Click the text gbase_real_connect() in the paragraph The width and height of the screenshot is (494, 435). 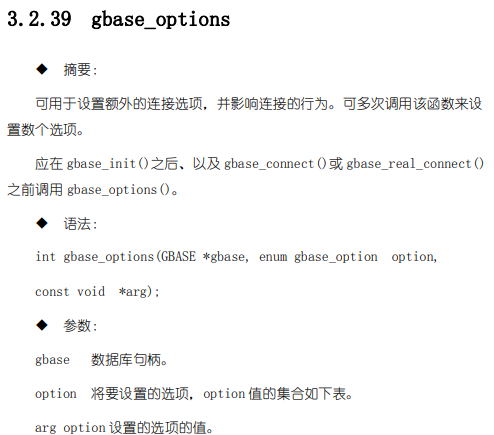[x=415, y=164]
